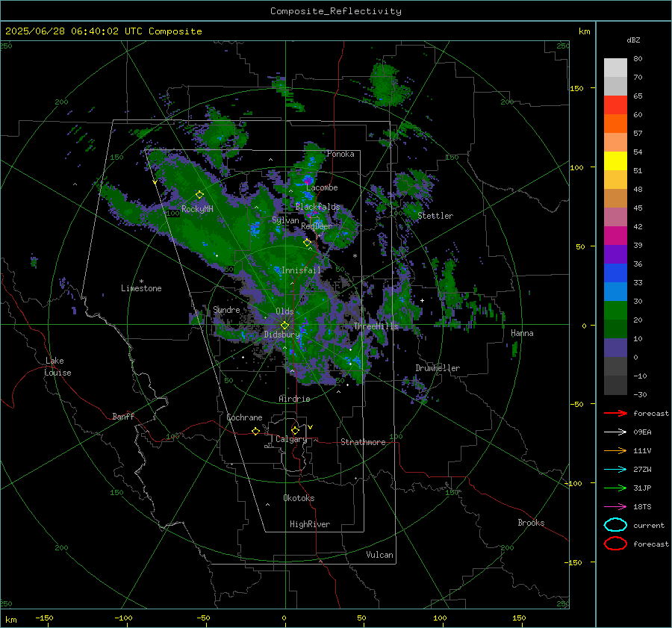Click the Sylvan label
672x628 pixels.
tap(285, 220)
